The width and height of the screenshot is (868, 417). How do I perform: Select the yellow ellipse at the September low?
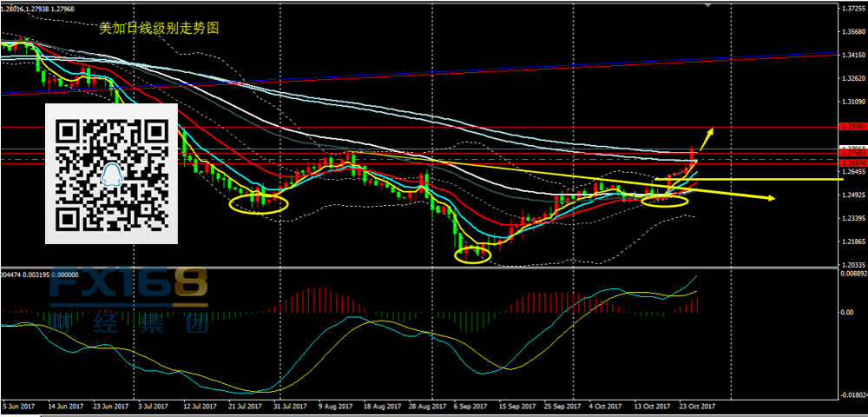pos(472,255)
